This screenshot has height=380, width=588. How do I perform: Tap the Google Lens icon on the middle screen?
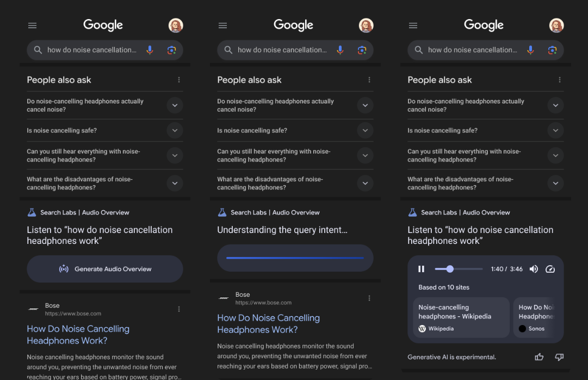[362, 50]
